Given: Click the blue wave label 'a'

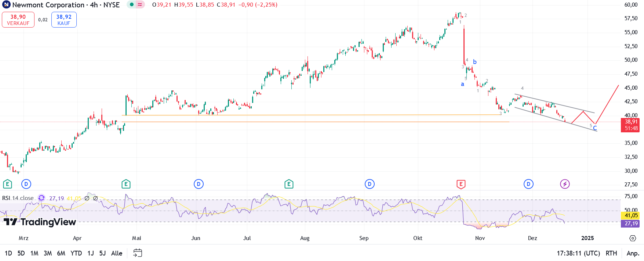Looking at the screenshot, I should 462,84.
